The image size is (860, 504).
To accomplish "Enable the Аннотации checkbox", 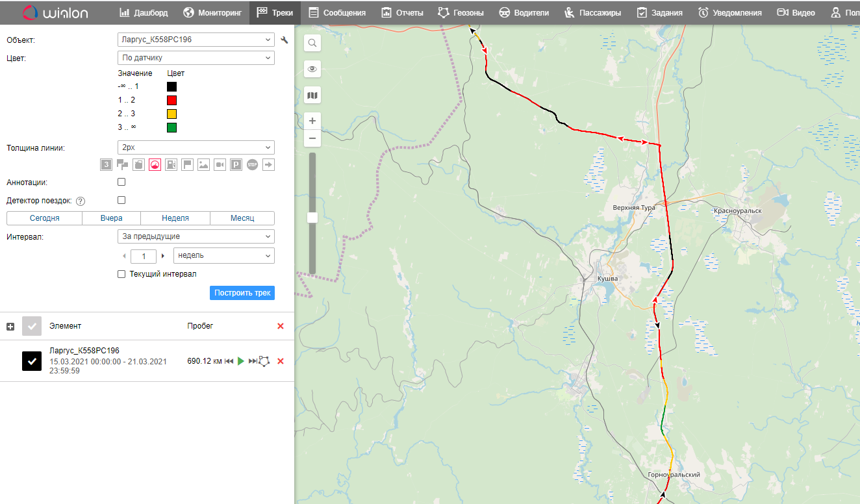I will pyautogui.click(x=121, y=183).
